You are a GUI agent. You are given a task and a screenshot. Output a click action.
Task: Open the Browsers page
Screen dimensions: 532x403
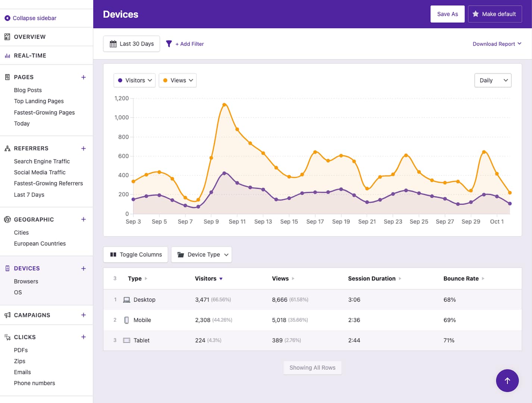point(26,281)
